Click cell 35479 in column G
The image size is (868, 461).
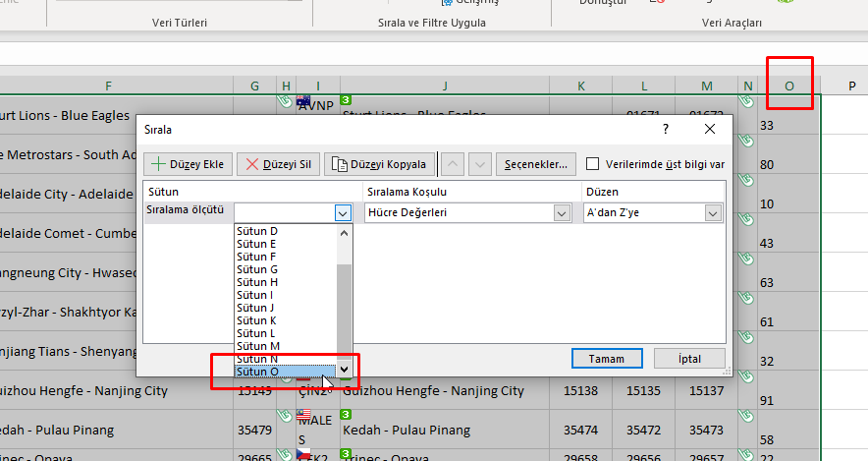point(254,430)
